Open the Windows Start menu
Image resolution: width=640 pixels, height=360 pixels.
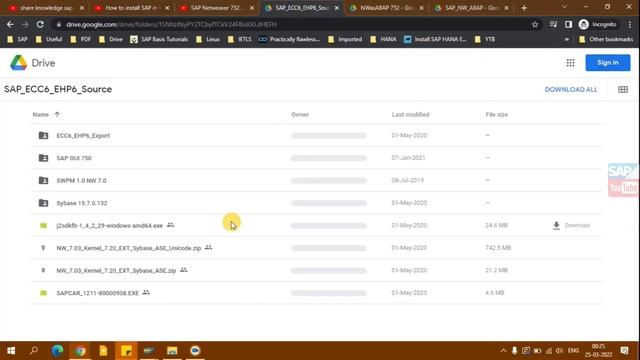[11, 351]
